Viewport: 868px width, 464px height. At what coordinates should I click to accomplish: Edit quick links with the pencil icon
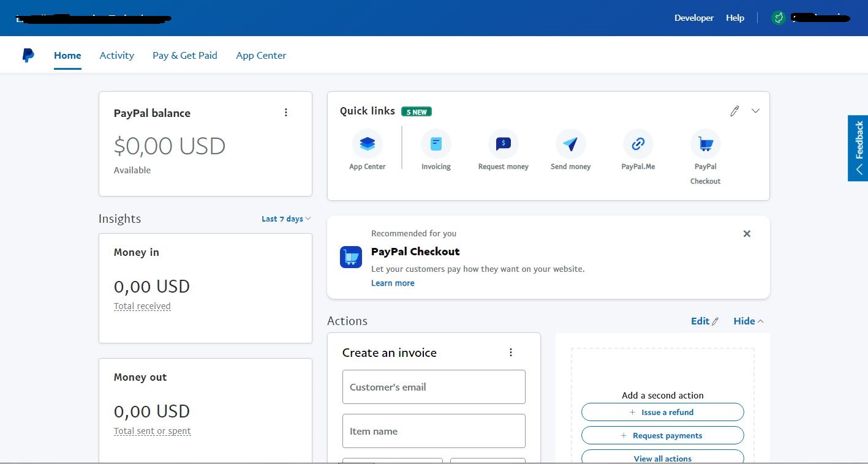734,111
